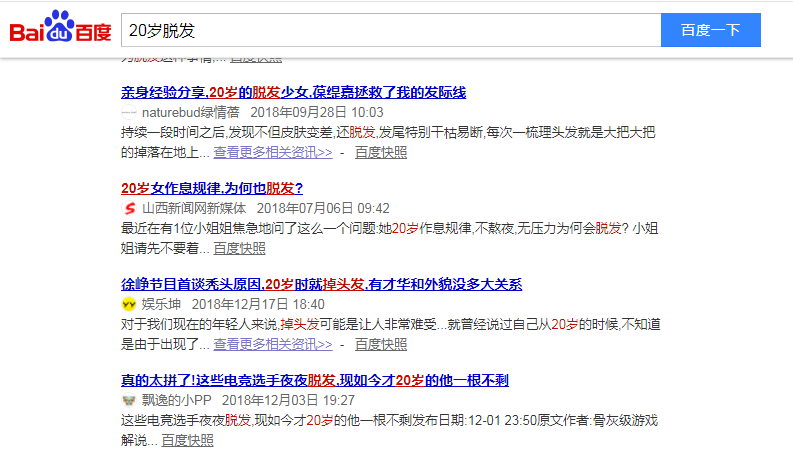Click the Baidu logo

[x=60, y=30]
